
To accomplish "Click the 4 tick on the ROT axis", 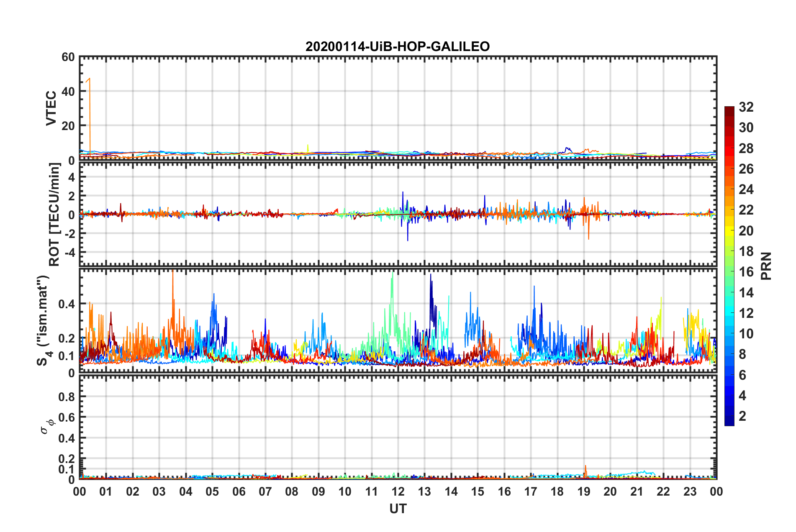I will point(72,177).
